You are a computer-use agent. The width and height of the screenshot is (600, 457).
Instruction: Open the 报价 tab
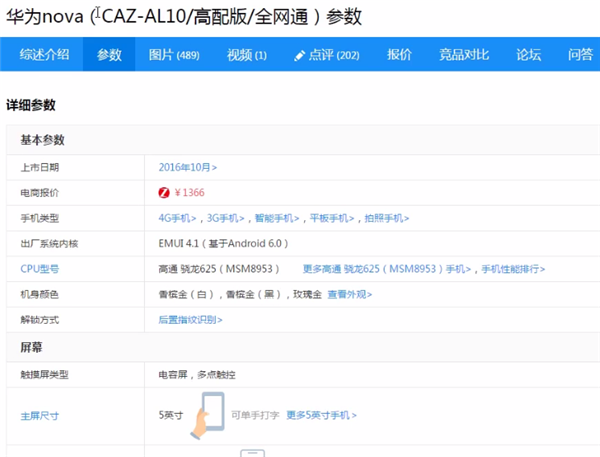click(399, 54)
